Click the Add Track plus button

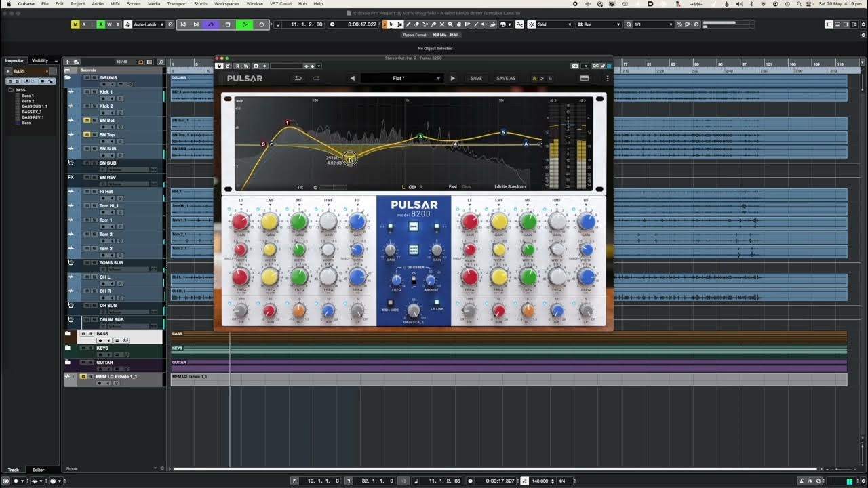[67, 62]
